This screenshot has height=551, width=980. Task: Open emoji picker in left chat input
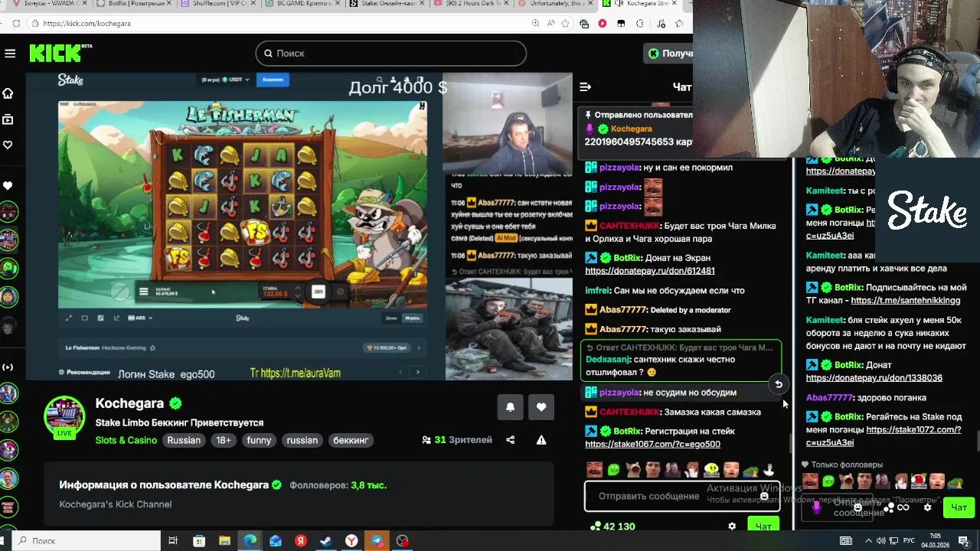764,496
